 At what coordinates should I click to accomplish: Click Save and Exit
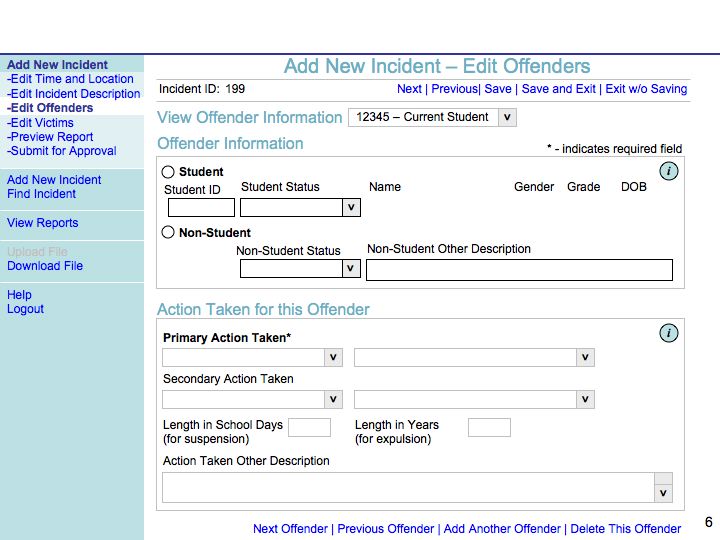(558, 89)
